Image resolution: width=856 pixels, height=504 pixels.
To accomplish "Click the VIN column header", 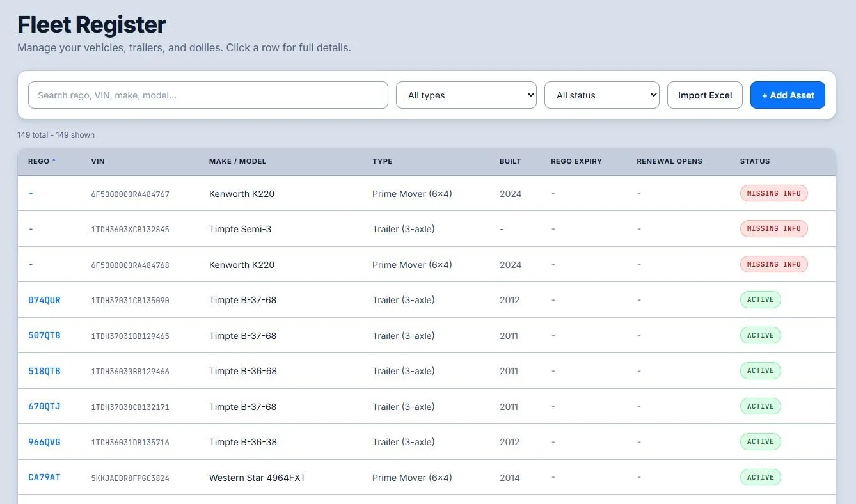I will click(98, 161).
